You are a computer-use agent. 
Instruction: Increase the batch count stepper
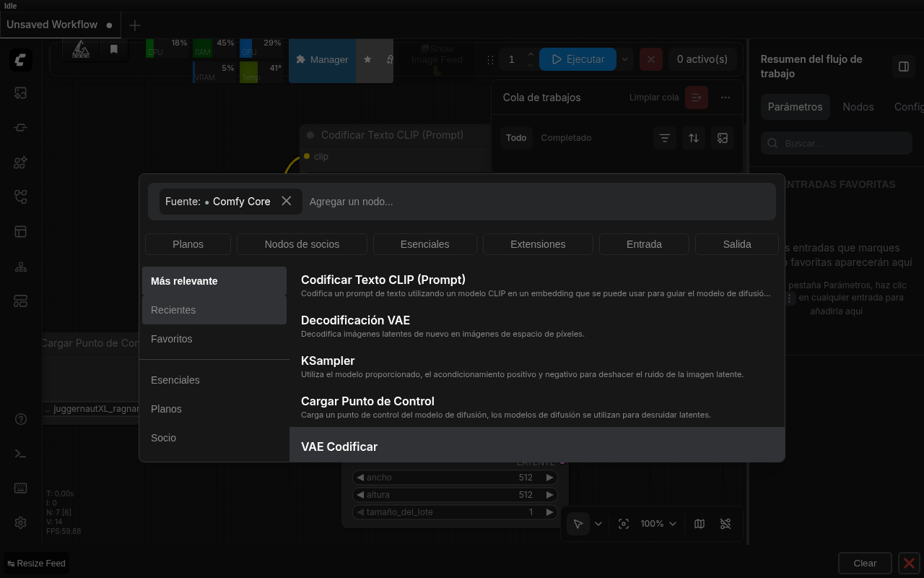pyautogui.click(x=531, y=54)
